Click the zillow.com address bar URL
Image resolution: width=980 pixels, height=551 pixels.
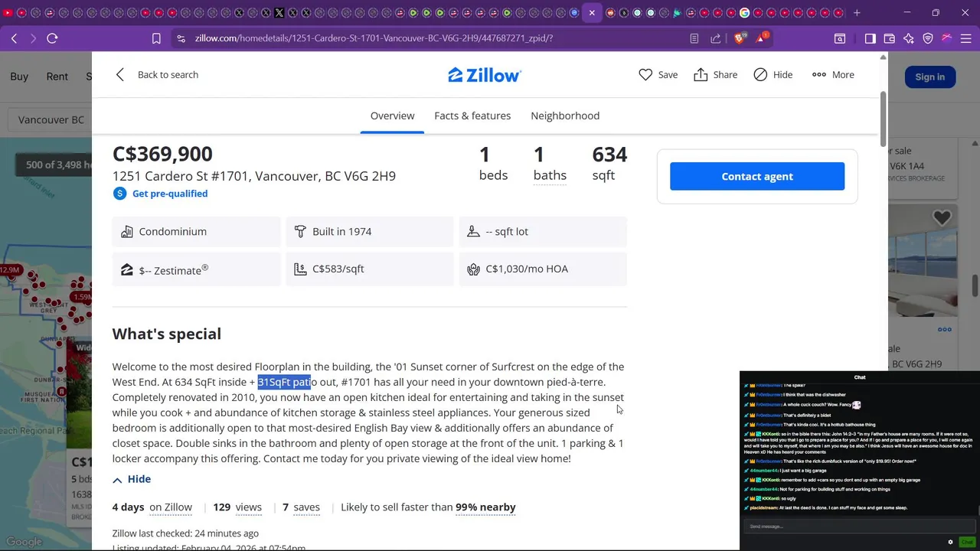(374, 38)
